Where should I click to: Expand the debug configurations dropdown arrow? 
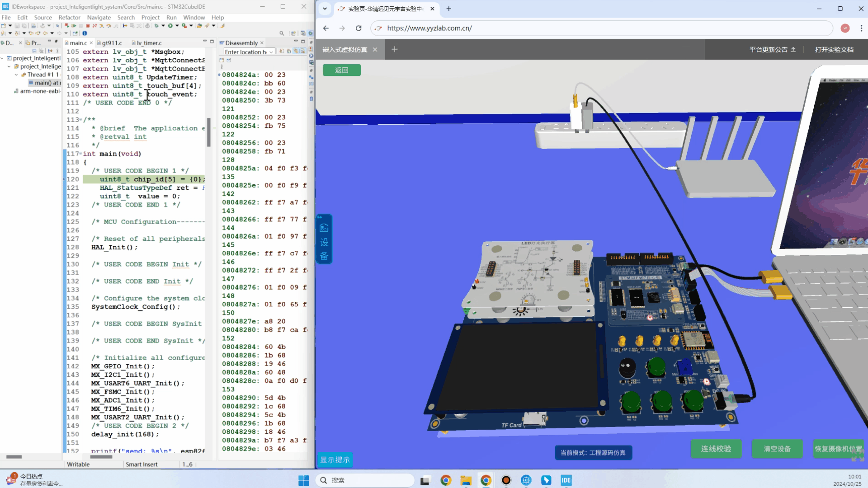click(x=163, y=26)
